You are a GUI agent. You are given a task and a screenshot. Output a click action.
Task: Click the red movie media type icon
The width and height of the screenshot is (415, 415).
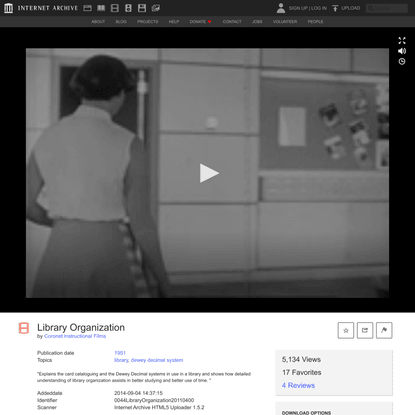click(24, 328)
